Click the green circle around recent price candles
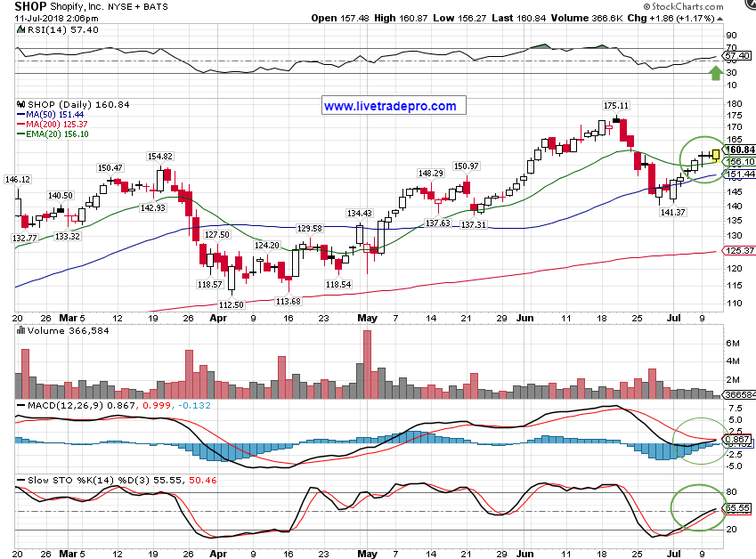756x559 pixels. pos(702,155)
